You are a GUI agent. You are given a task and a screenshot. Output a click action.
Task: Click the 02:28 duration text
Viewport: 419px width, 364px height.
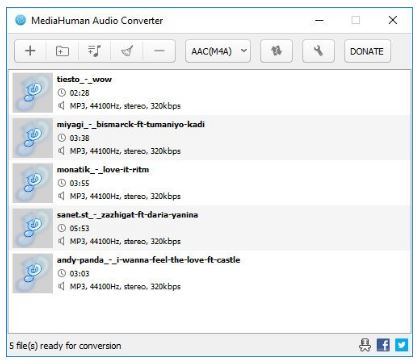click(79, 93)
